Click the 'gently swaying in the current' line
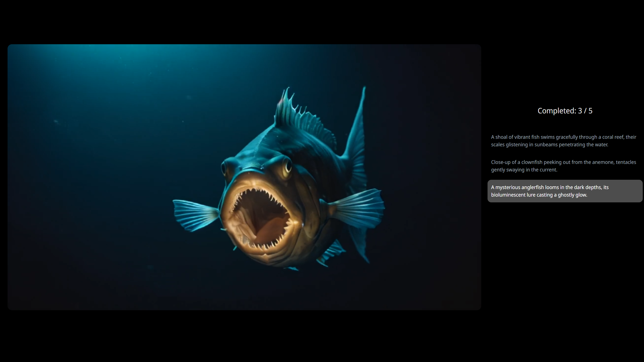This screenshot has width=644, height=362. (524, 170)
